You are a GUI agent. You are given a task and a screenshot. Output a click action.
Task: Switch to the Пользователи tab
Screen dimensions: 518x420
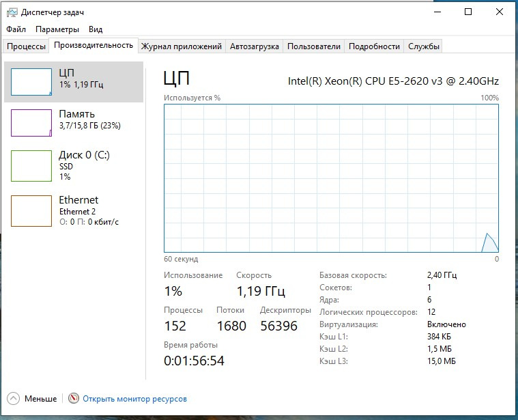click(313, 46)
